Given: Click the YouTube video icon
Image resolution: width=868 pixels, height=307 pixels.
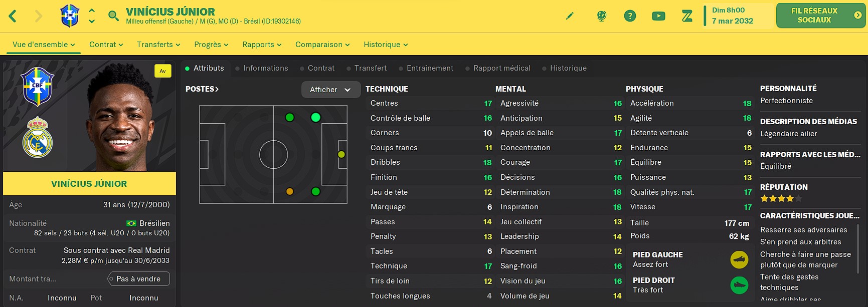Looking at the screenshot, I should 658,16.
